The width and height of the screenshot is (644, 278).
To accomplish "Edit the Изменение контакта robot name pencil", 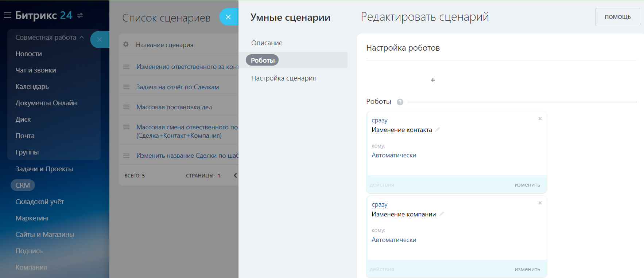I will click(x=438, y=129).
